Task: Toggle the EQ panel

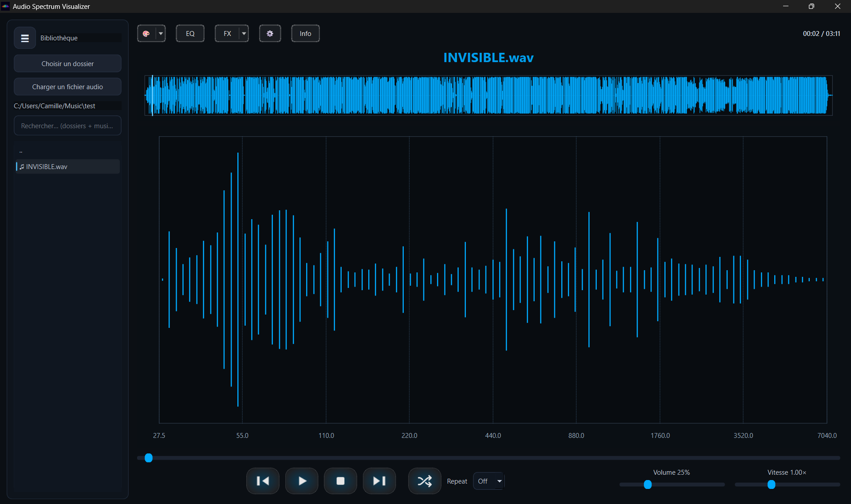Action: [x=190, y=33]
